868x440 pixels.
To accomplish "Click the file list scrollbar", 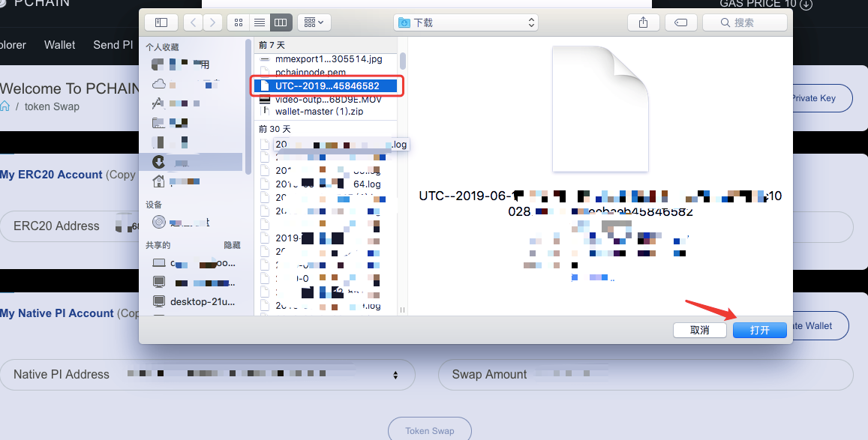I will click(x=403, y=61).
